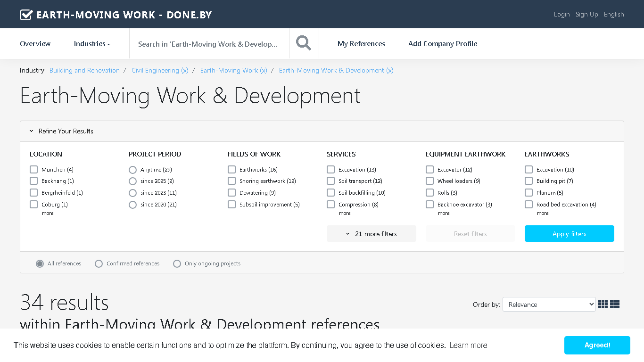Show more options under Earthworks column
This screenshot has width=644, height=362.
[x=543, y=213]
